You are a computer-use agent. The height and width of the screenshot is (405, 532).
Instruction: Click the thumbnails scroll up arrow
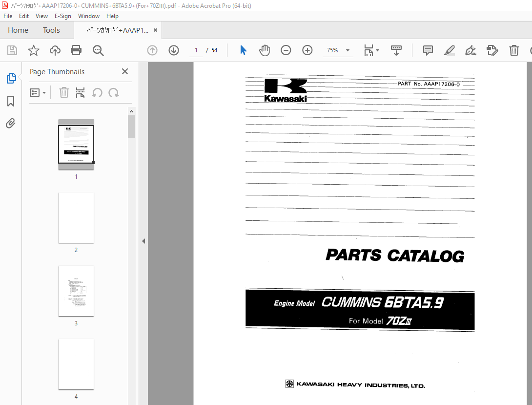click(x=132, y=111)
